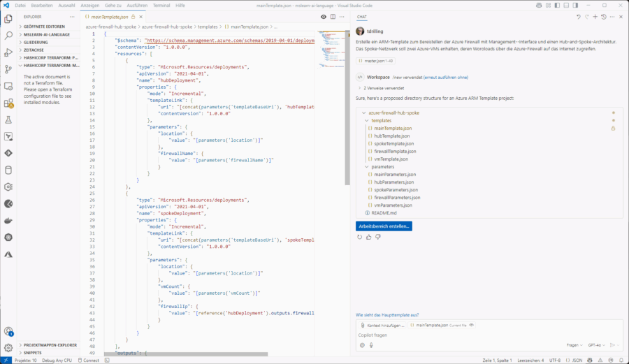Viewport: 629px width, 364px height.
Task: Toggle current file context eye icon
Action: pyautogui.click(x=471, y=325)
